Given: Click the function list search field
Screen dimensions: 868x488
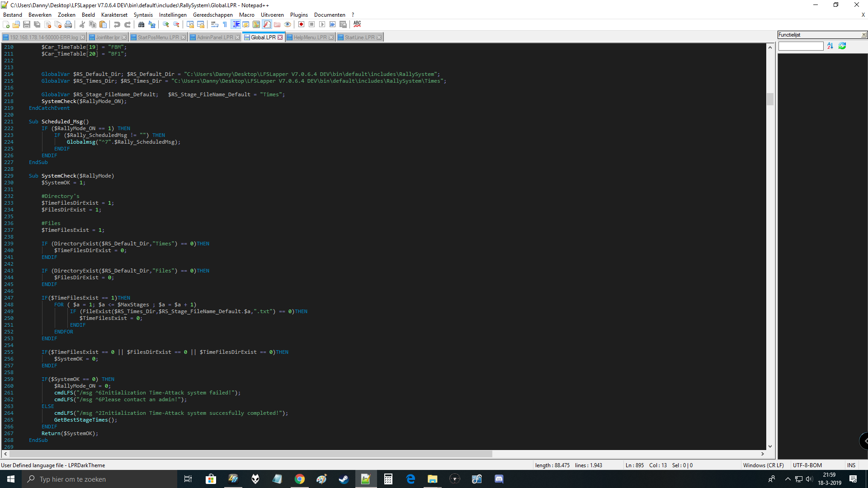Looking at the screenshot, I should click(x=801, y=46).
